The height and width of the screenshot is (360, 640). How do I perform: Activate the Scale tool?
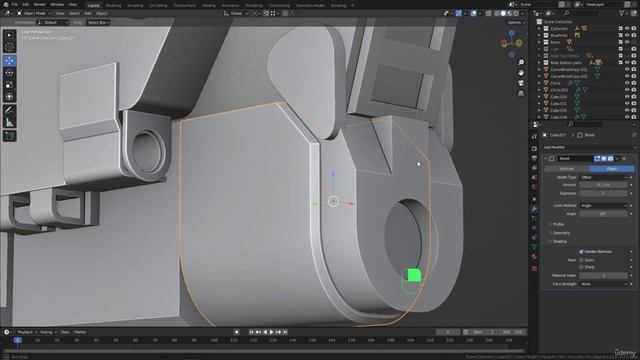click(9, 85)
